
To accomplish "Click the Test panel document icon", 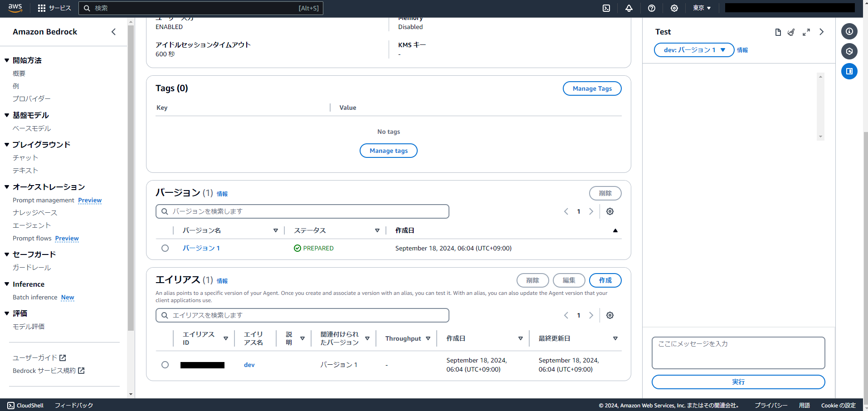I will [x=778, y=32].
